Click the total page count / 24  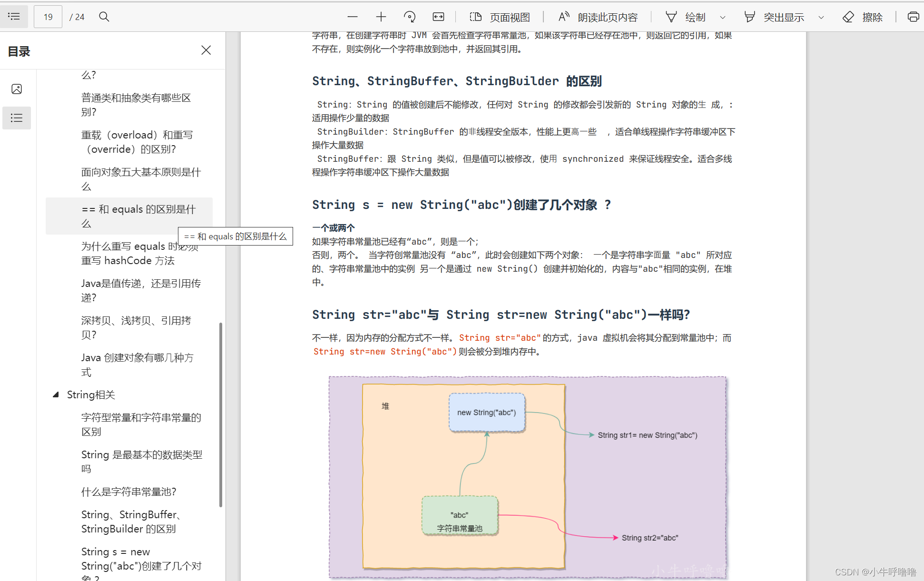pyautogui.click(x=77, y=17)
